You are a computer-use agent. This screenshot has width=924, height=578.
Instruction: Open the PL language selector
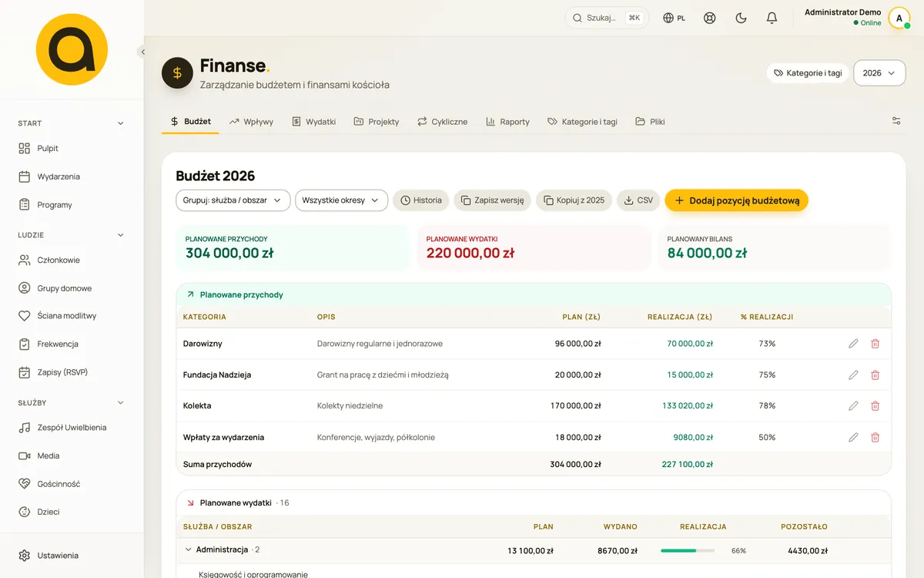(x=675, y=18)
